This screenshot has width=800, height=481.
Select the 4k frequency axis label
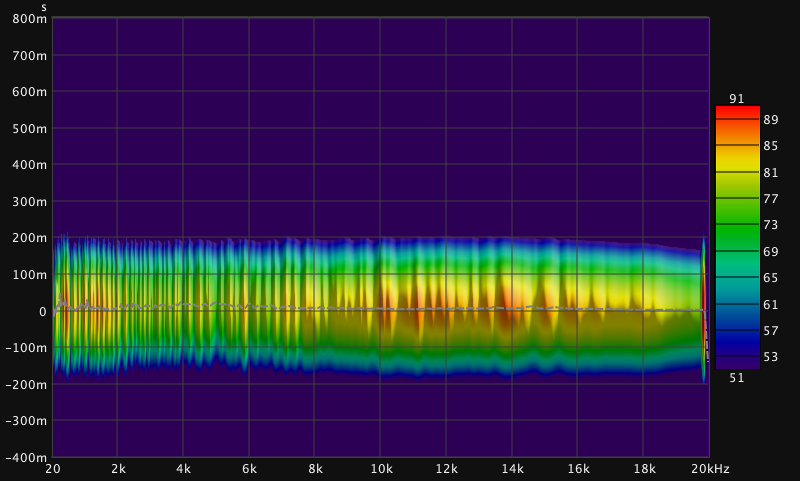click(184, 469)
